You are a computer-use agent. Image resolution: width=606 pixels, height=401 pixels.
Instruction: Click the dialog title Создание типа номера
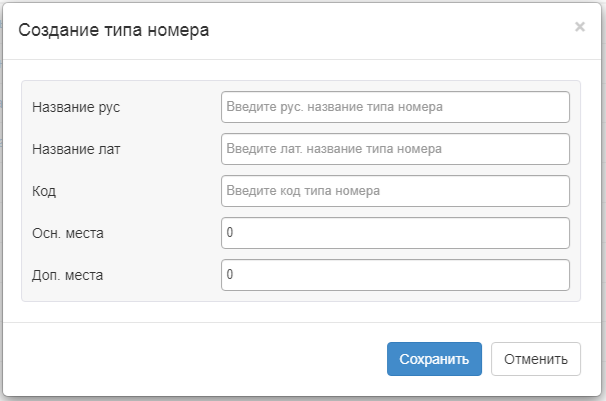114,31
